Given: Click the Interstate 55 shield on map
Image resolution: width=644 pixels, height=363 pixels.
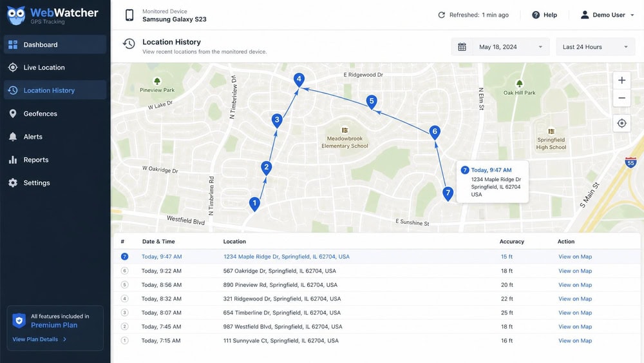Looking at the screenshot, I should pyautogui.click(x=631, y=162).
